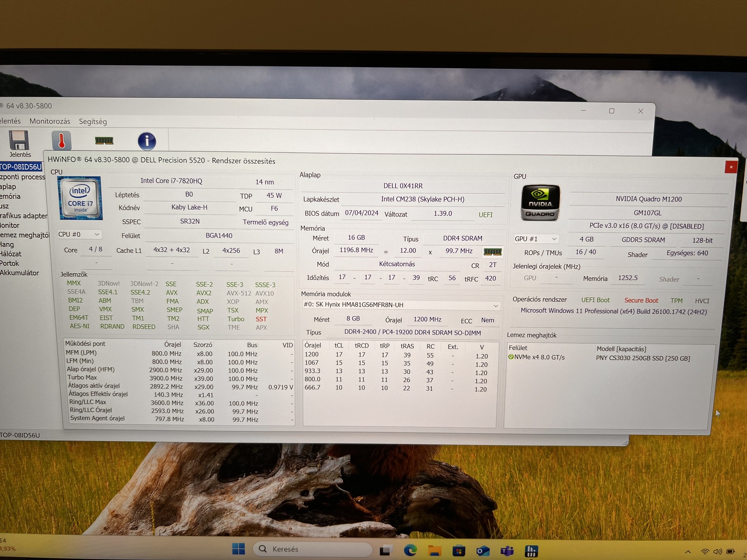Select the Lemez meghajtó tree item
The height and width of the screenshot is (560, 747).
coord(24,235)
